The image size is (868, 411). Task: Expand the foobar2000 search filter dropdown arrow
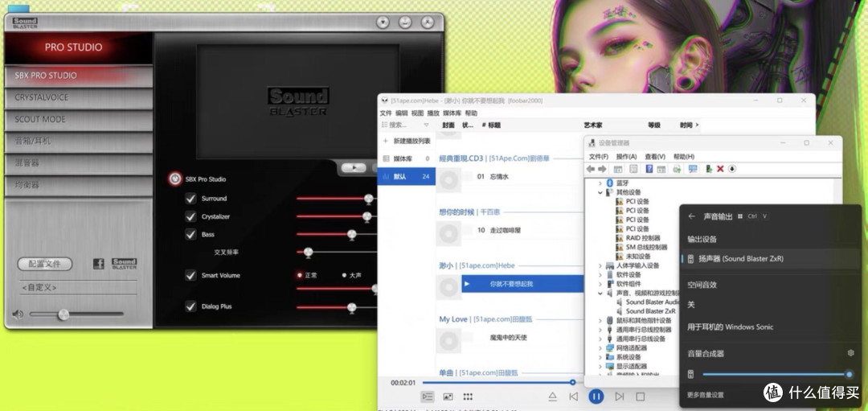(x=426, y=125)
